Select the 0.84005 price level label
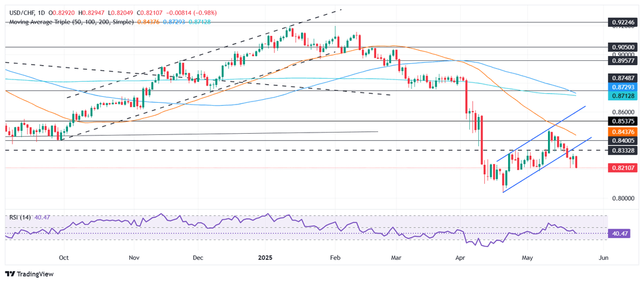 (623, 141)
